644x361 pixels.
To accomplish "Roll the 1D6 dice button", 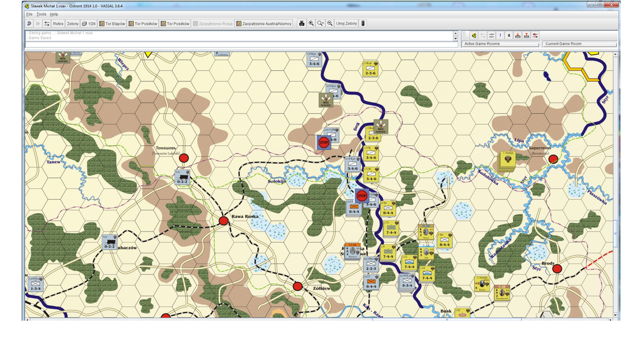I will pos(89,24).
